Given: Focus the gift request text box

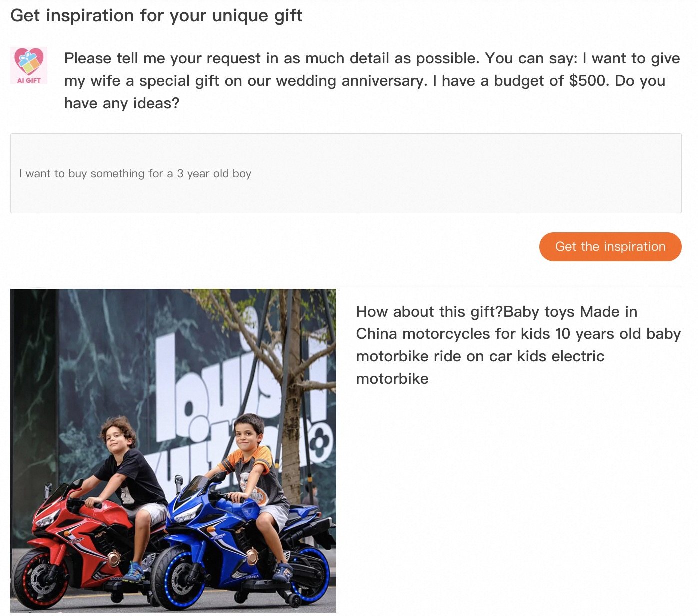Looking at the screenshot, I should tap(346, 173).
